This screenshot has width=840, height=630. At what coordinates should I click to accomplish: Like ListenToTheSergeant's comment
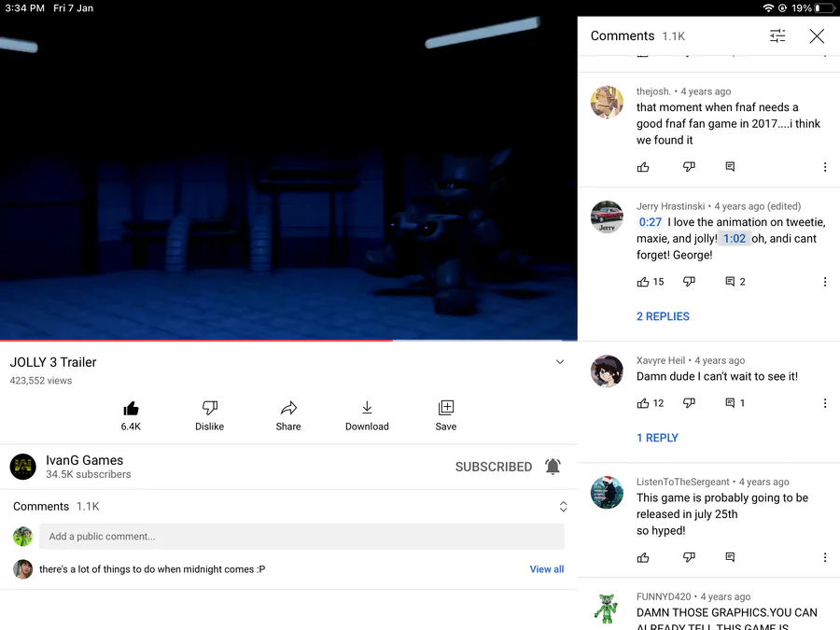point(643,558)
